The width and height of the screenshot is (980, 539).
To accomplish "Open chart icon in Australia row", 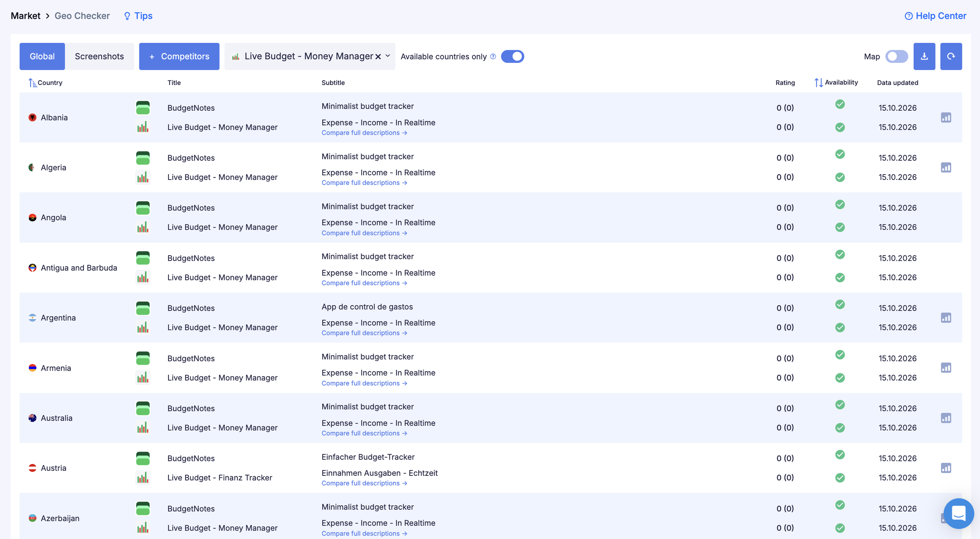I will (x=946, y=418).
